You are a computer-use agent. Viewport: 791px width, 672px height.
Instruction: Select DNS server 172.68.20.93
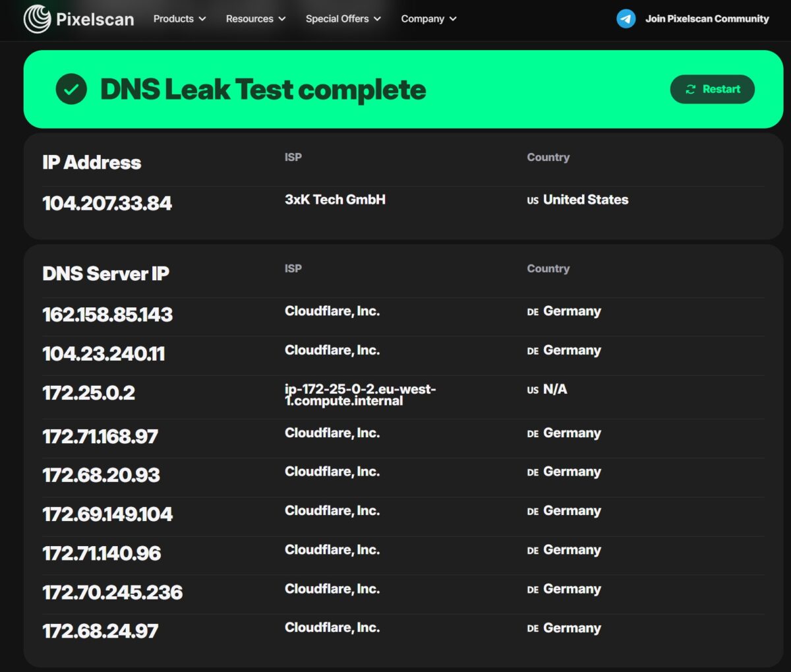pos(101,475)
